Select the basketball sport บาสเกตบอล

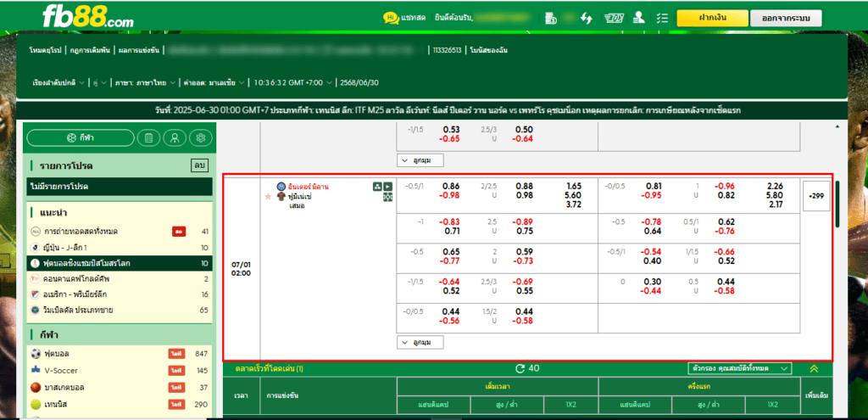(120, 387)
